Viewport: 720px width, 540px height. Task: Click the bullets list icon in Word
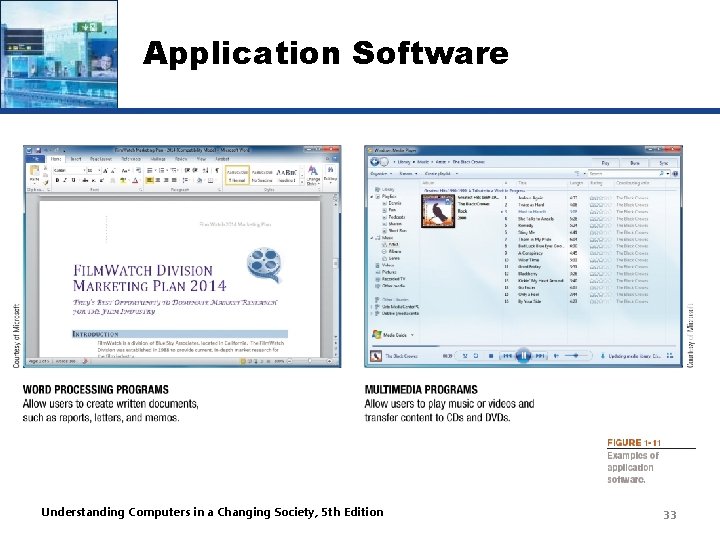[x=150, y=170]
